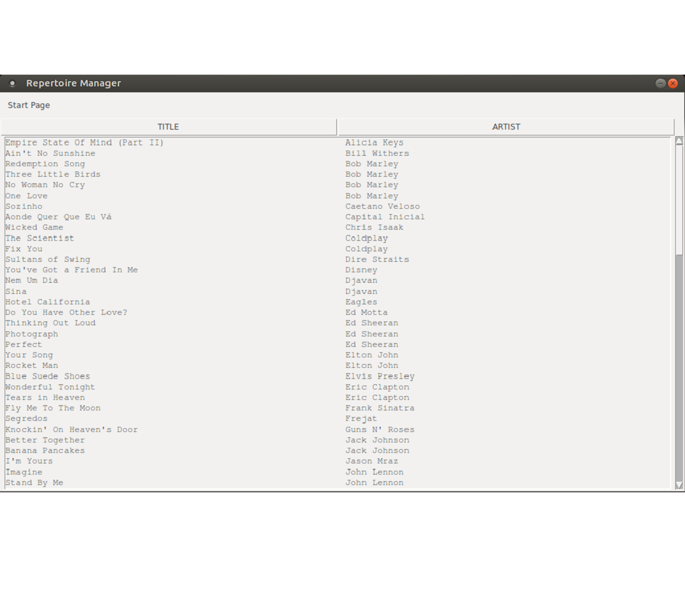
Task: Close the Repertoire Manager window
Action: tap(673, 83)
